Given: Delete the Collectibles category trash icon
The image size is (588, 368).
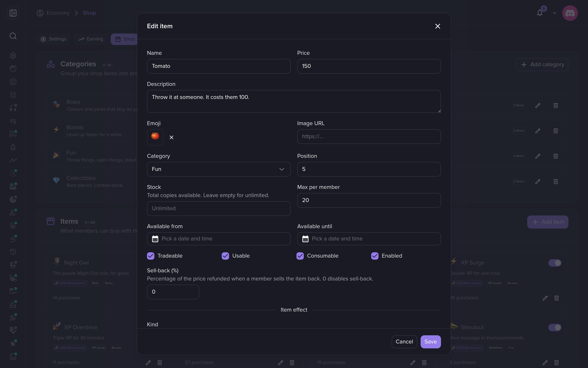Looking at the screenshot, I should [556, 181].
